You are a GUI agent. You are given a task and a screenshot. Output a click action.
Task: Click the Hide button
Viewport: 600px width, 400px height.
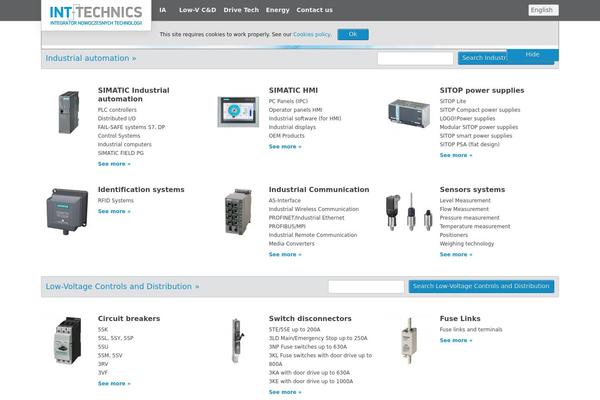533,54
